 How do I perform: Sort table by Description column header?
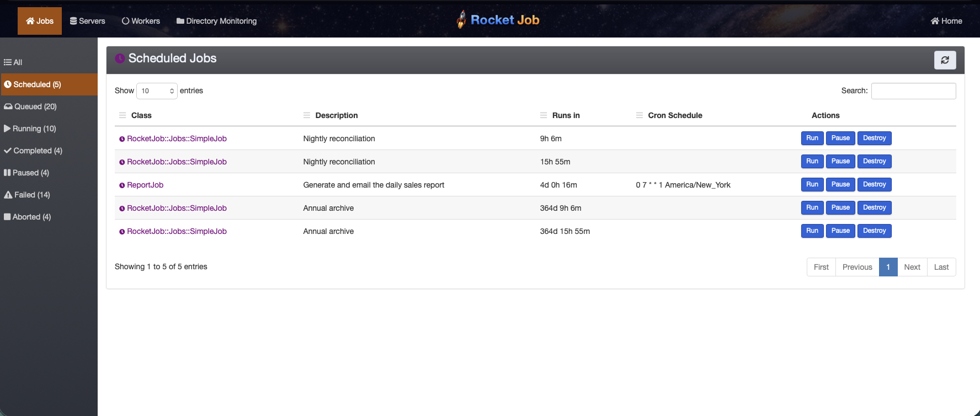[337, 115]
